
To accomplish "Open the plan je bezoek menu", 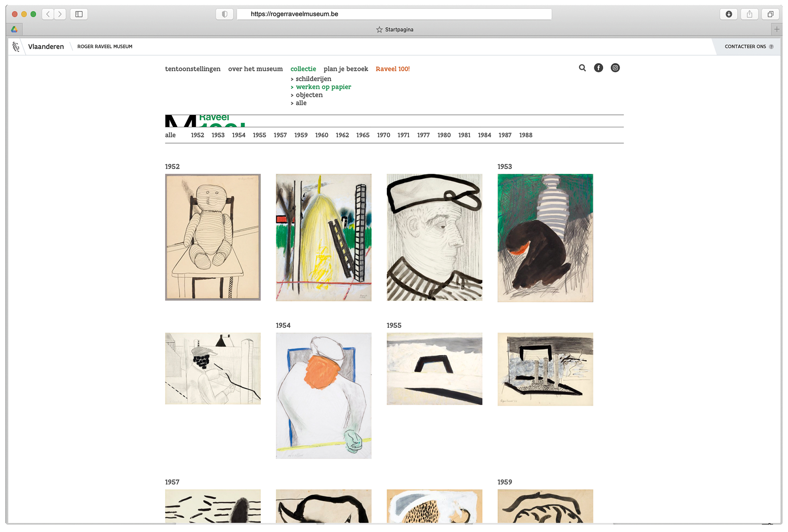I will point(346,69).
